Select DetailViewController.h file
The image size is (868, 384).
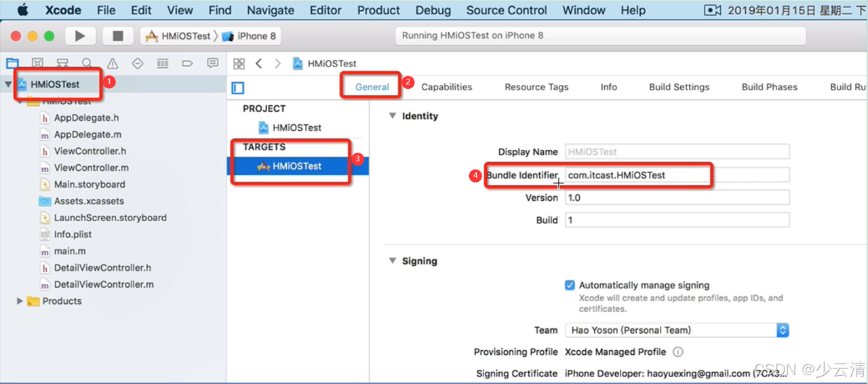tap(102, 268)
